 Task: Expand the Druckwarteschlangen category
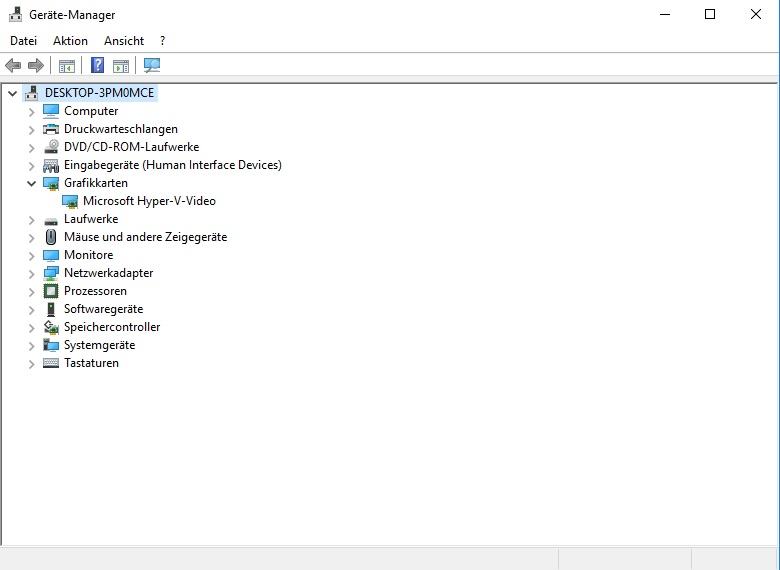click(x=31, y=130)
